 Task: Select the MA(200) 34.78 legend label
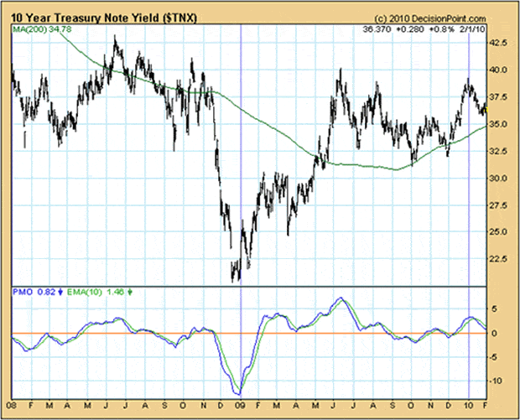pos(42,29)
